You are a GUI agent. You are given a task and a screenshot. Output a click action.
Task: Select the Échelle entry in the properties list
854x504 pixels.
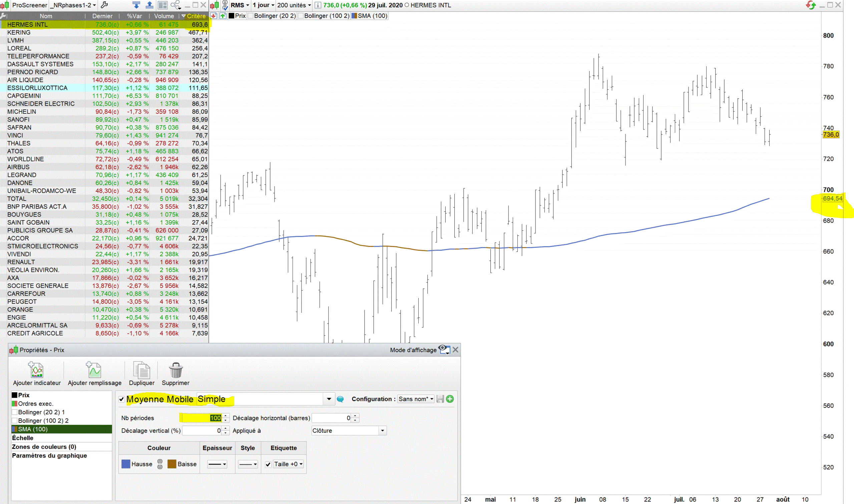click(23, 438)
